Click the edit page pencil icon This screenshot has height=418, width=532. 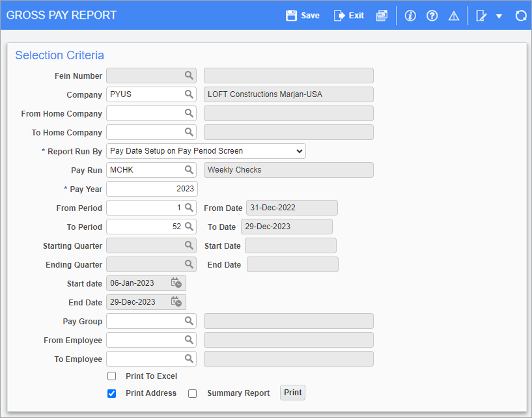481,16
